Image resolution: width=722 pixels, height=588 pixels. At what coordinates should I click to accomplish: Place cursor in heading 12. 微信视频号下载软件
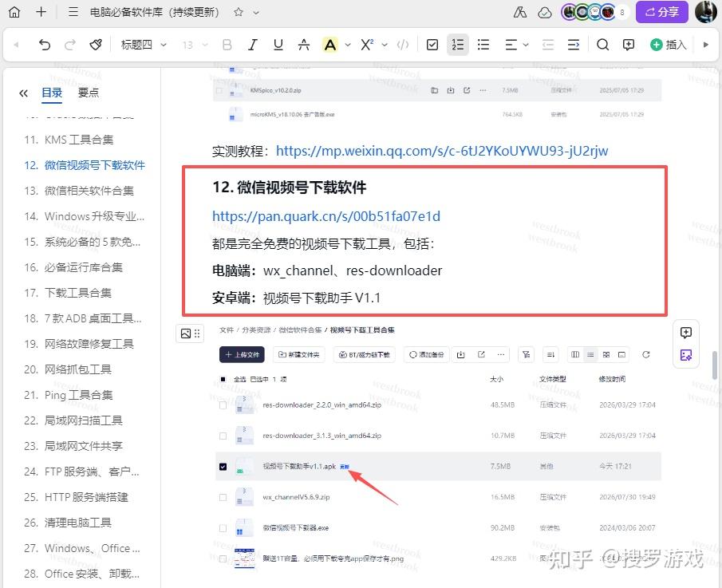pyautogui.click(x=289, y=187)
